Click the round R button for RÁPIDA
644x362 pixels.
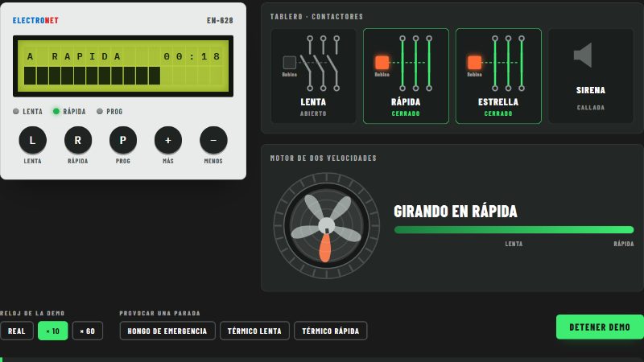[x=77, y=140]
